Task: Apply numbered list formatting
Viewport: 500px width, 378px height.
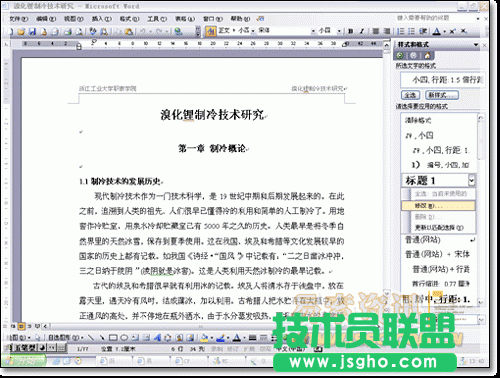Action: click(401, 31)
